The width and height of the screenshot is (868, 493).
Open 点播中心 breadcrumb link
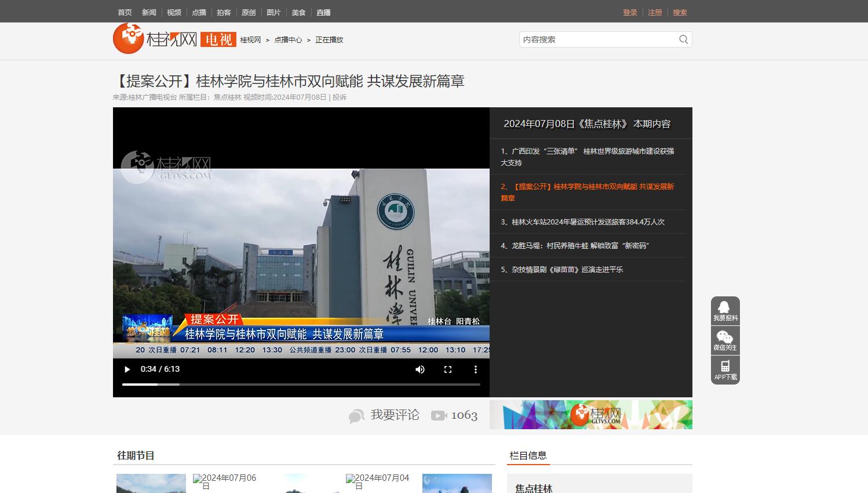[288, 40]
